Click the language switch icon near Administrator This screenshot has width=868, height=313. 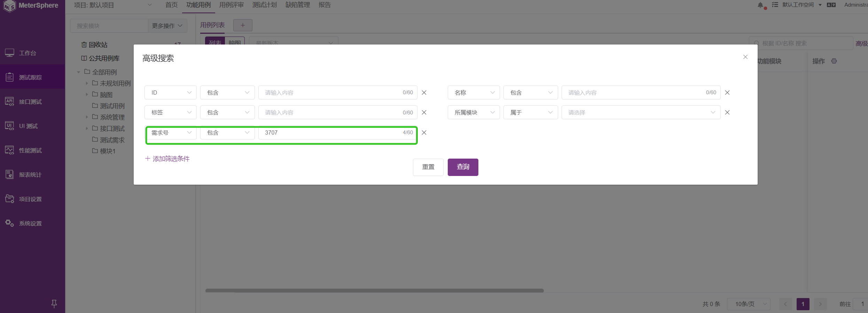coord(831,5)
